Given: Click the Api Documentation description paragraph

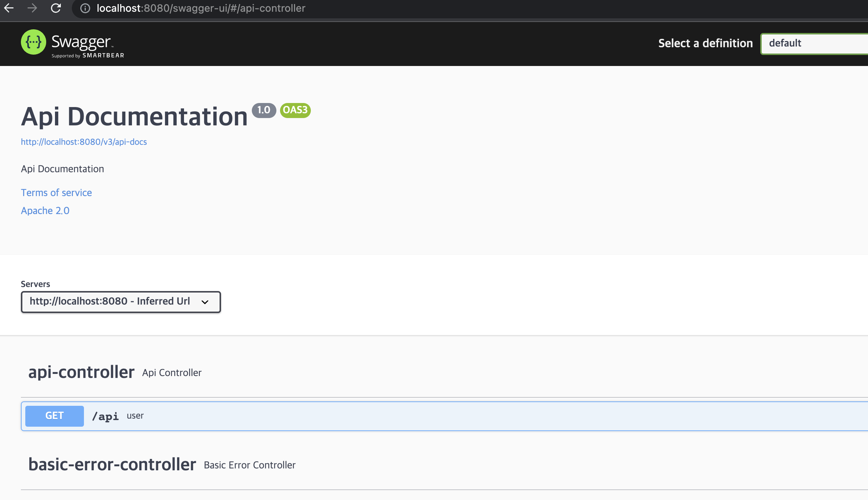Looking at the screenshot, I should pyautogui.click(x=62, y=169).
